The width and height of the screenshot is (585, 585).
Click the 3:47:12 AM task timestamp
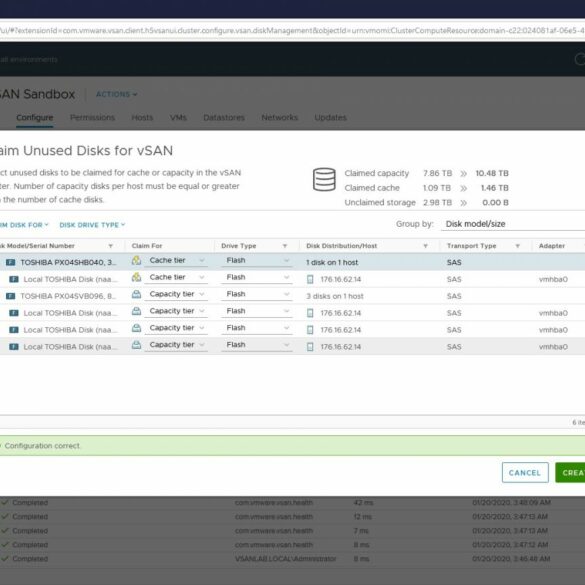(x=510, y=545)
